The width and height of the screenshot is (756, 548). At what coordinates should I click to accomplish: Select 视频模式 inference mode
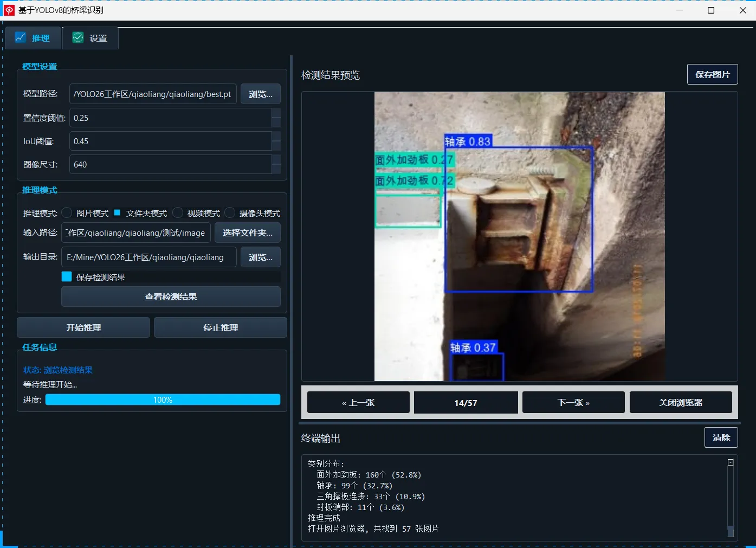[x=178, y=213]
